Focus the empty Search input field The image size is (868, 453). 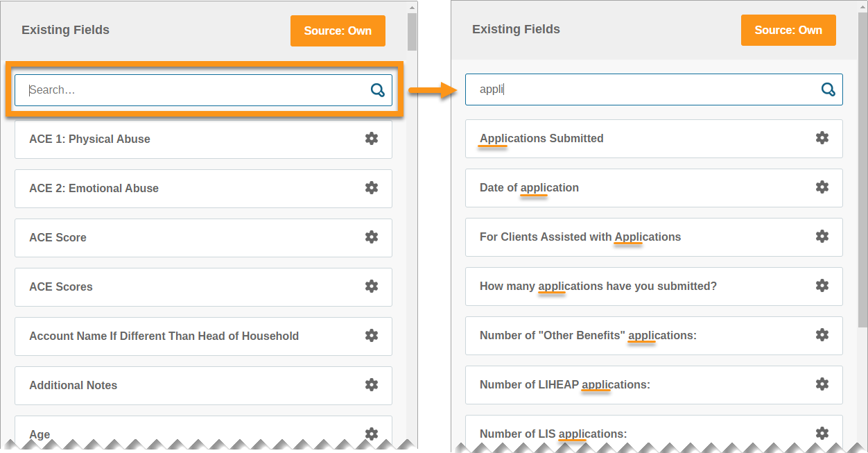pyautogui.click(x=194, y=90)
